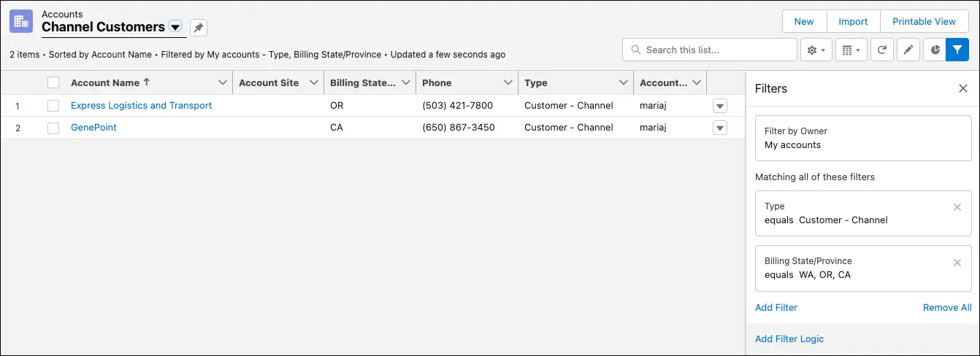Screen dimensions: 980x356
Task: Sort by Phone column header
Action: pyautogui.click(x=437, y=82)
